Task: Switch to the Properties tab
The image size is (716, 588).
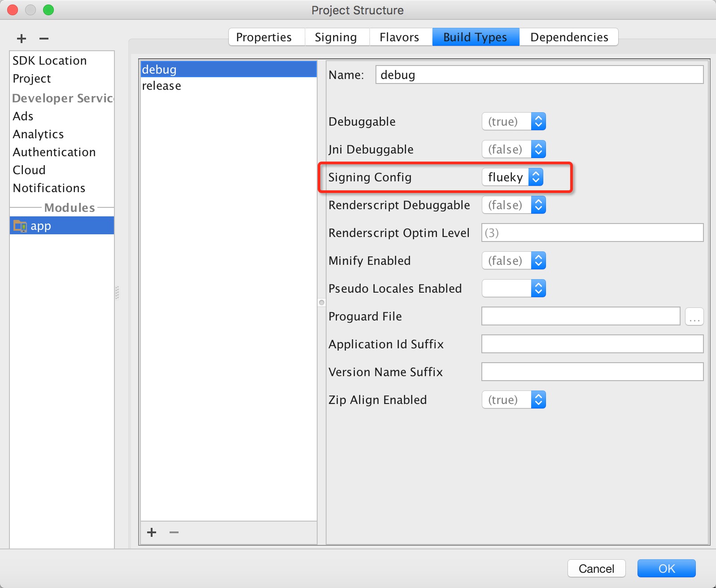Action: tap(266, 37)
